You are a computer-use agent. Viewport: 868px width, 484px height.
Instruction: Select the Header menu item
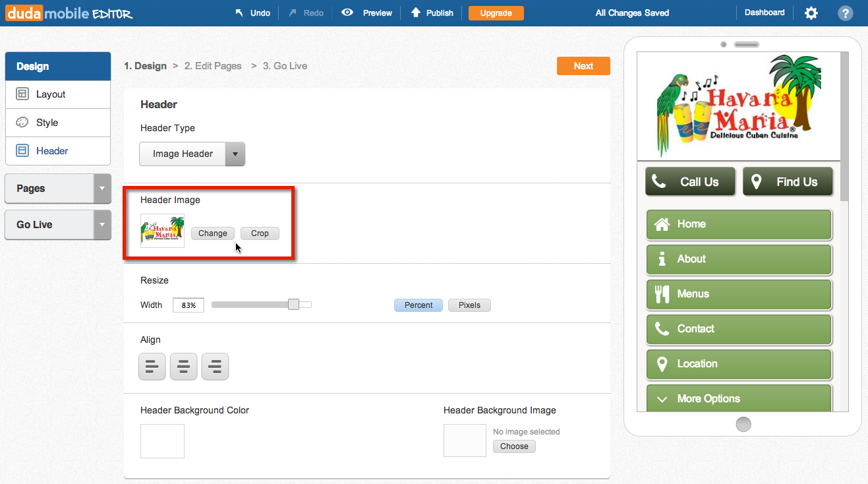coord(58,151)
